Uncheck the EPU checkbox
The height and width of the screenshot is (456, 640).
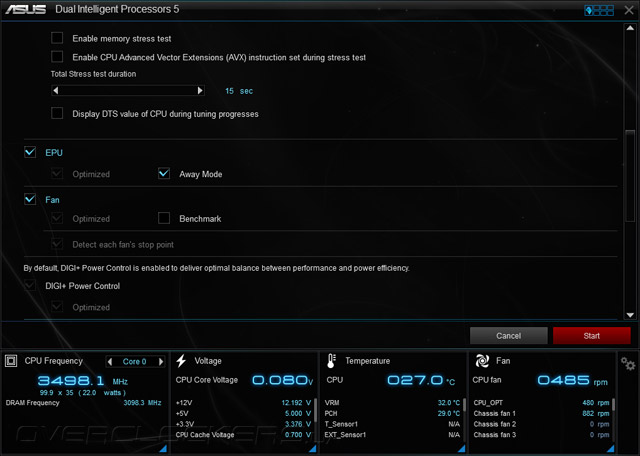(30, 152)
